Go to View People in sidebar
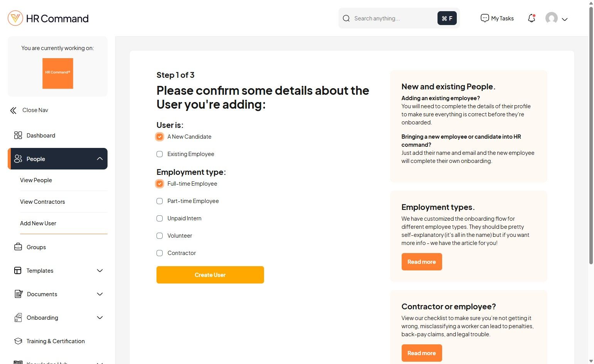 coord(36,180)
